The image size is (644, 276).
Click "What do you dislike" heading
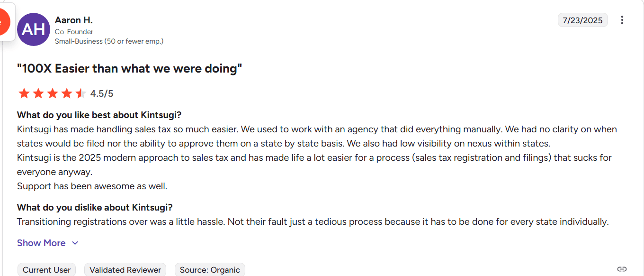(95, 207)
